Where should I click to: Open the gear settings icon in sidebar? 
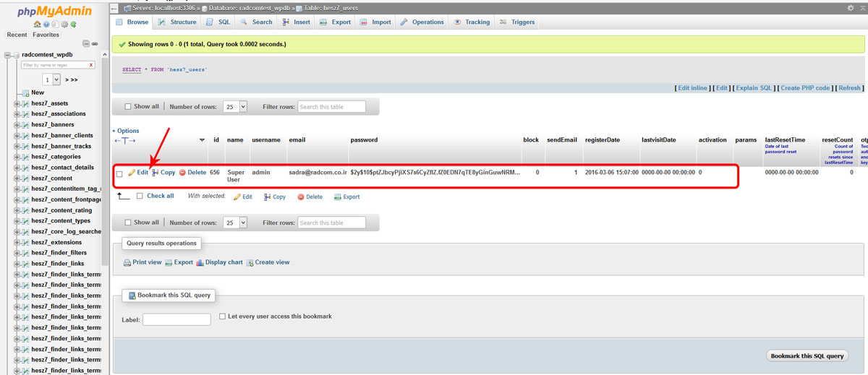click(64, 25)
